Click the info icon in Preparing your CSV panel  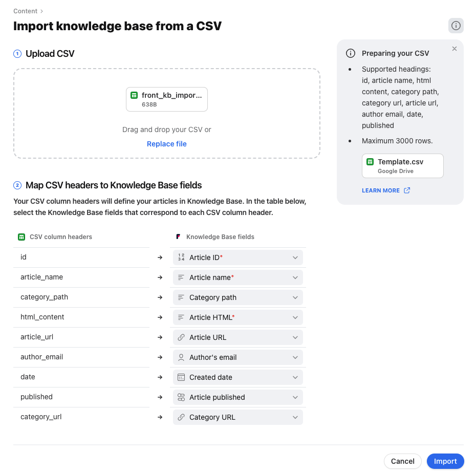(351, 53)
